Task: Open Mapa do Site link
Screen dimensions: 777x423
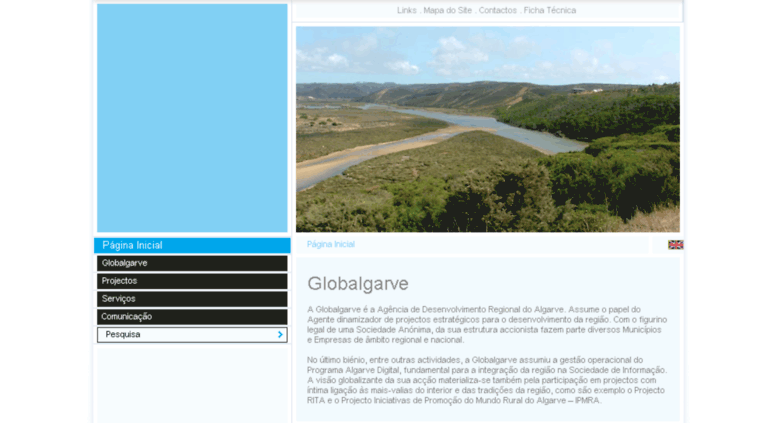Action: (447, 10)
